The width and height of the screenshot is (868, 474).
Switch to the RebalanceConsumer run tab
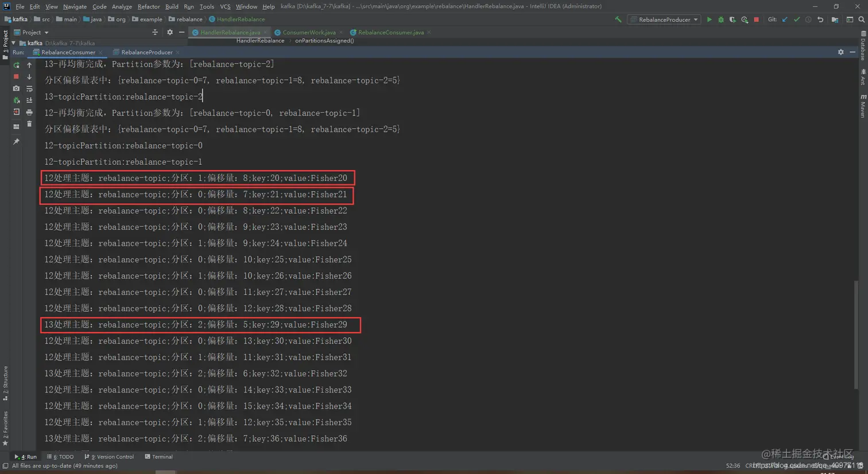[68, 52]
